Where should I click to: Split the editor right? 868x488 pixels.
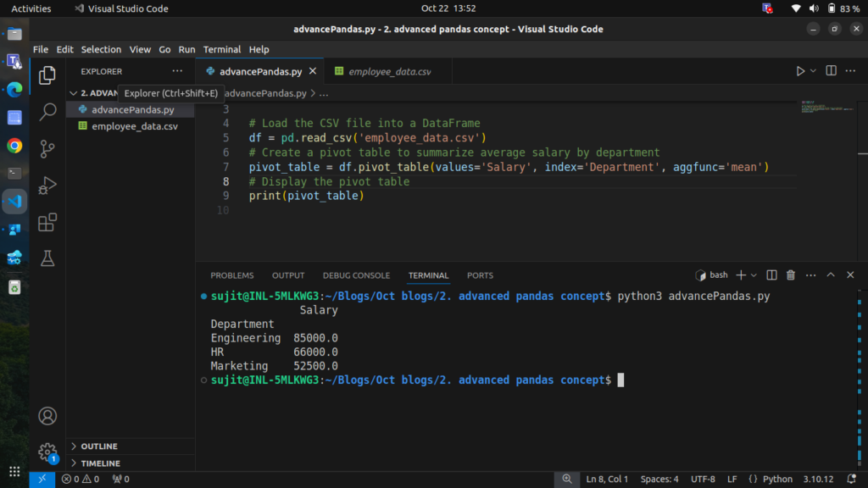pyautogui.click(x=831, y=71)
